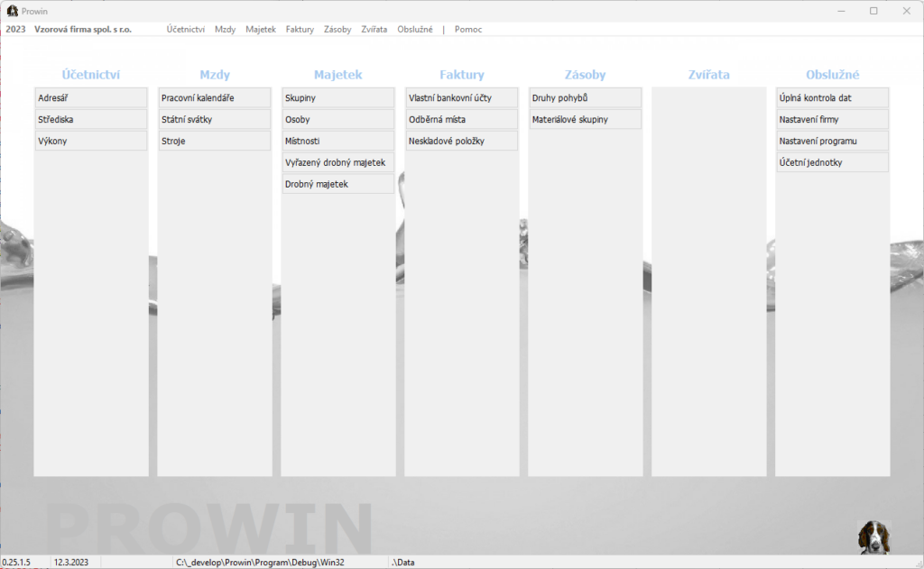Select Odběrná místa
This screenshot has height=569, width=924.
coord(462,120)
